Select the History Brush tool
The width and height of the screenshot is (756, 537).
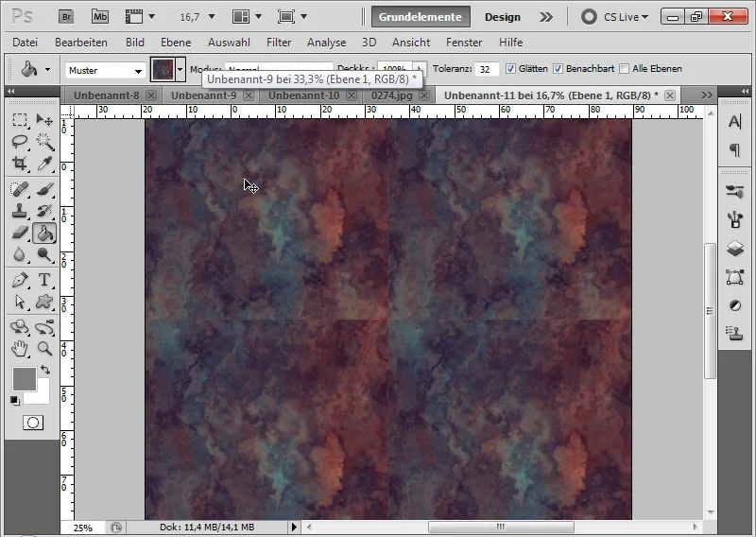click(44, 211)
